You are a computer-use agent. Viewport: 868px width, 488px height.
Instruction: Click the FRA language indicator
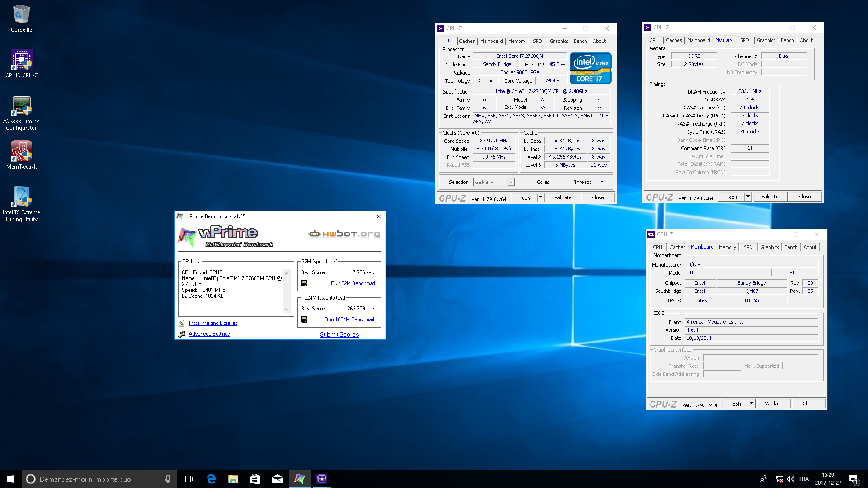(x=804, y=479)
